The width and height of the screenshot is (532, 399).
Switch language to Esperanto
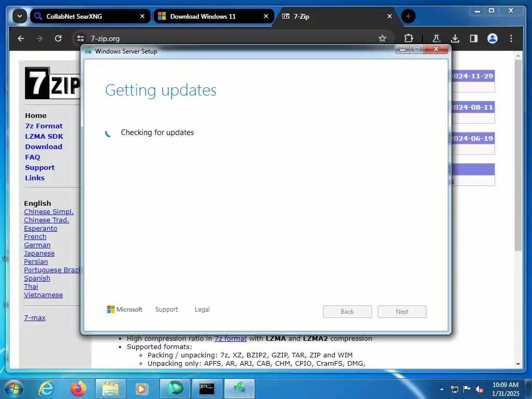pos(41,229)
